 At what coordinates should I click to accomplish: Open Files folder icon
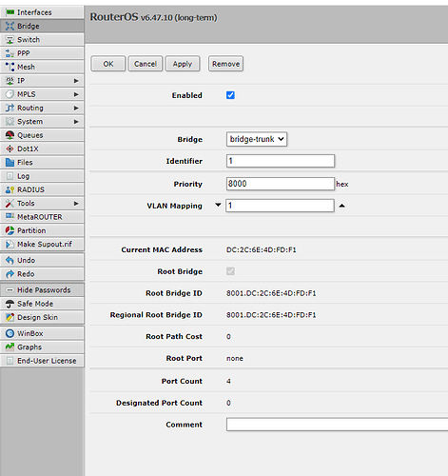coord(10,163)
